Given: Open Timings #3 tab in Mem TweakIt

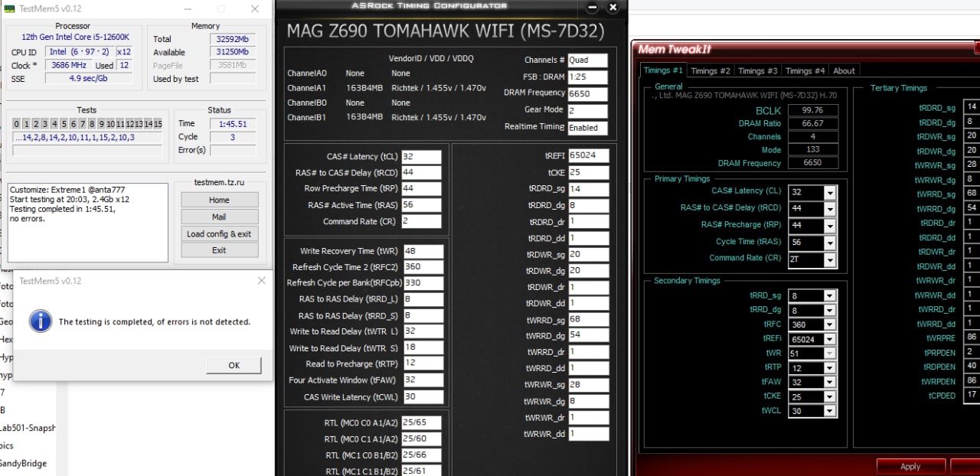Looking at the screenshot, I should click(756, 70).
